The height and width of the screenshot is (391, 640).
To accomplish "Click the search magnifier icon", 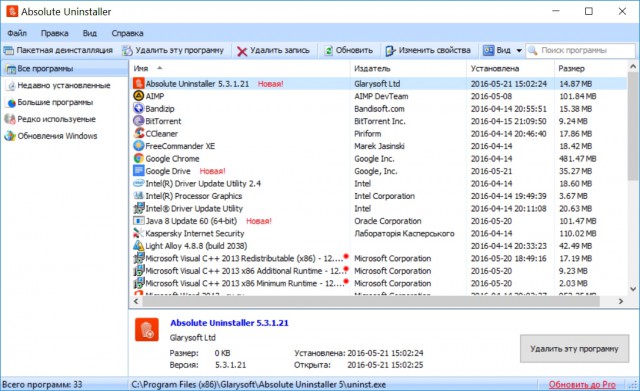I will [x=532, y=51].
